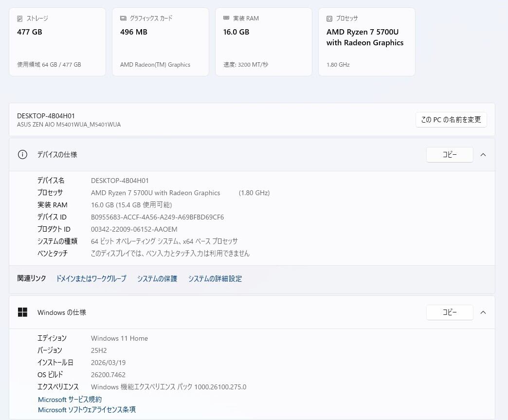Click the graphics card icon
The width and height of the screenshot is (508, 420).
point(123,18)
